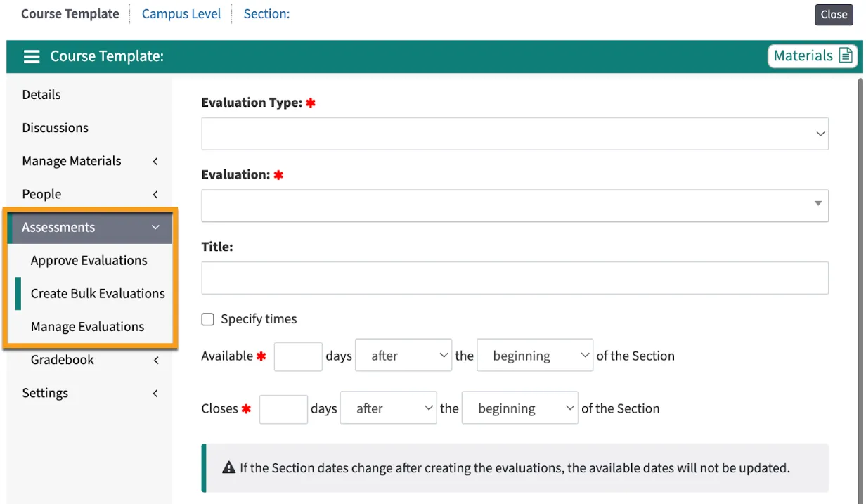Click into the Title input field
This screenshot has width=866, height=504.
click(515, 278)
